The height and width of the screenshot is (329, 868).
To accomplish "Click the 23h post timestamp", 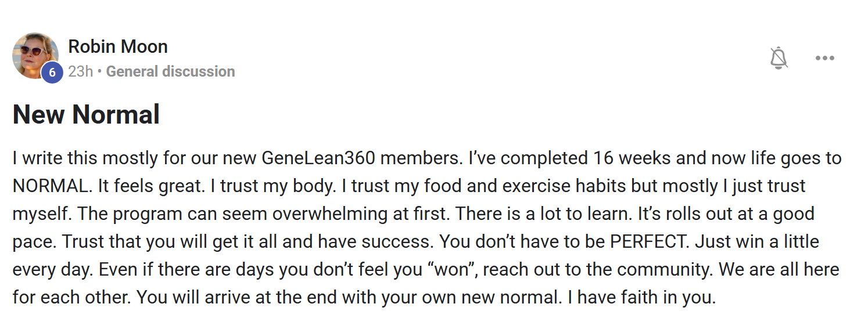I will pos(80,72).
